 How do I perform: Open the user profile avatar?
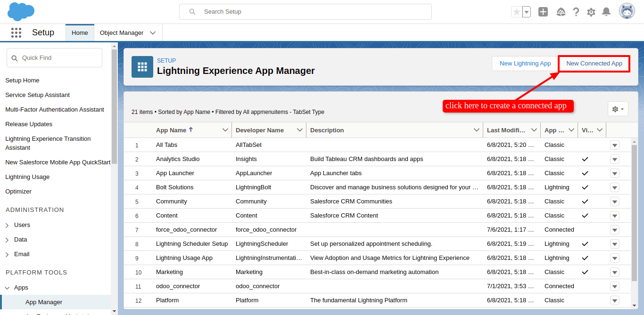coord(627,11)
